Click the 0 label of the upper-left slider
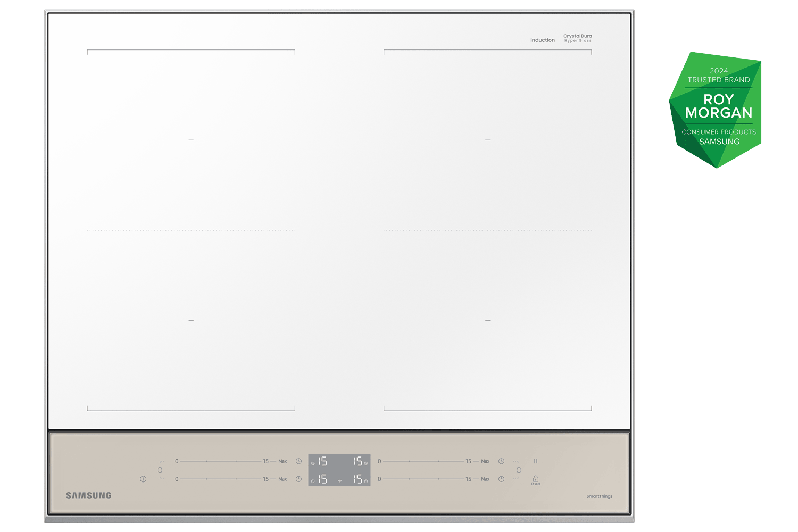 tap(177, 461)
